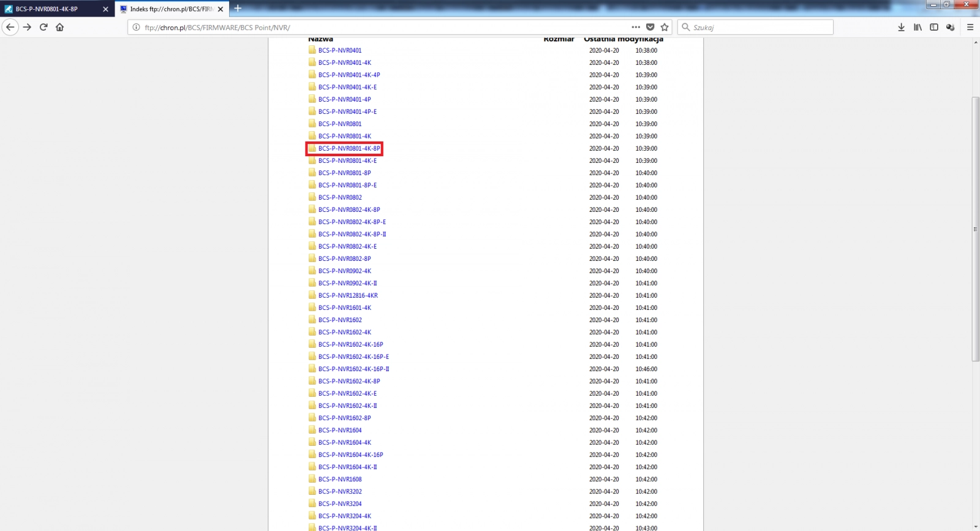Open the BCS-P-NVR3204-4K folder link

coord(345,516)
